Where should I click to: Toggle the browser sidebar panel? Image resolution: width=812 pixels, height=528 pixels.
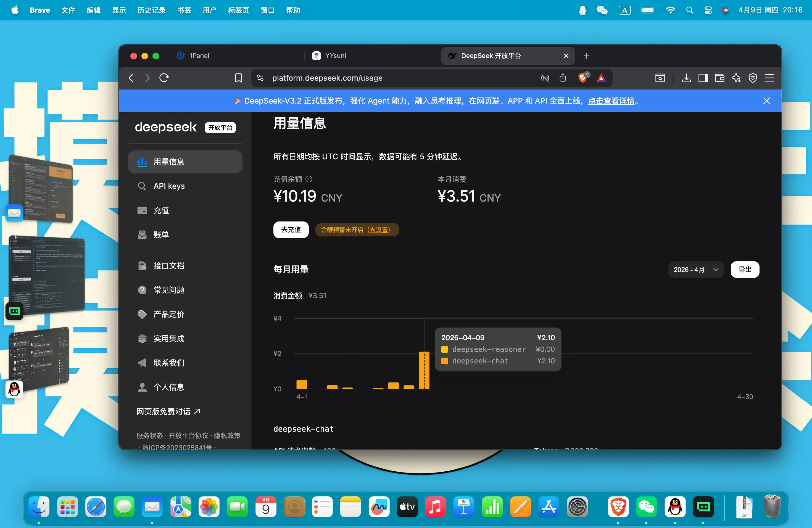click(703, 78)
